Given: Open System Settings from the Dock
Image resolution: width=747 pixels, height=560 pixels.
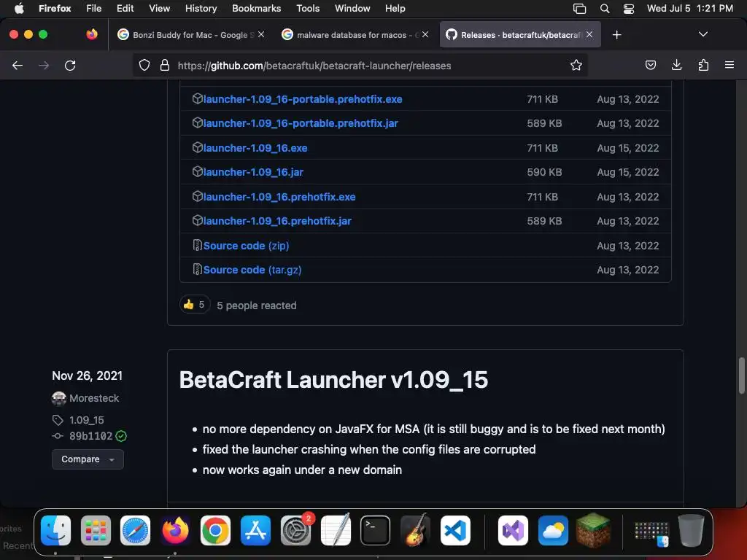Looking at the screenshot, I should click(296, 530).
